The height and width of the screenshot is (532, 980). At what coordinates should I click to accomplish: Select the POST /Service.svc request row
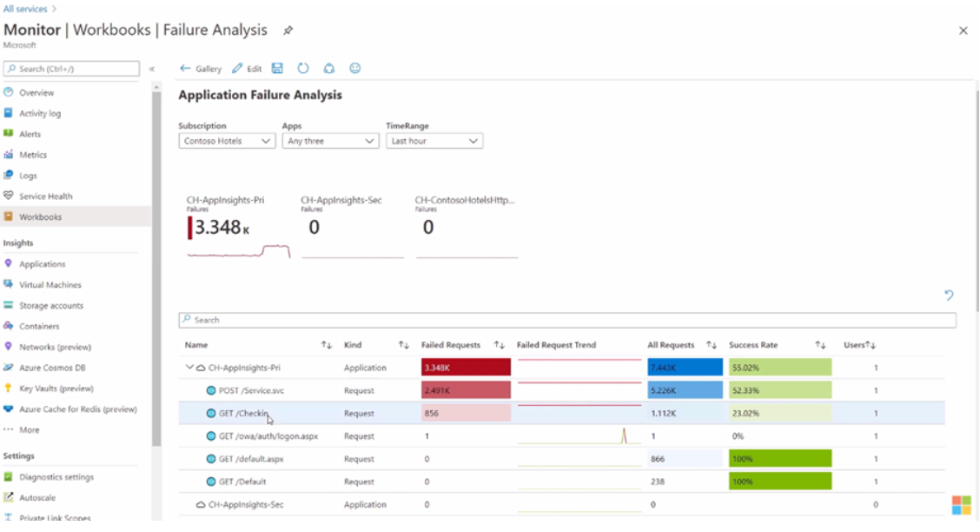click(x=561, y=390)
